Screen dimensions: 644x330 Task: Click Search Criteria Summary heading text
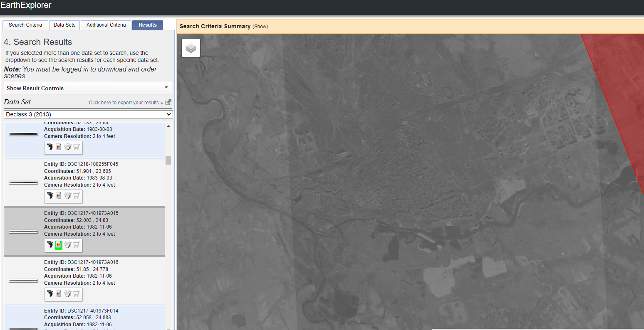(x=215, y=26)
